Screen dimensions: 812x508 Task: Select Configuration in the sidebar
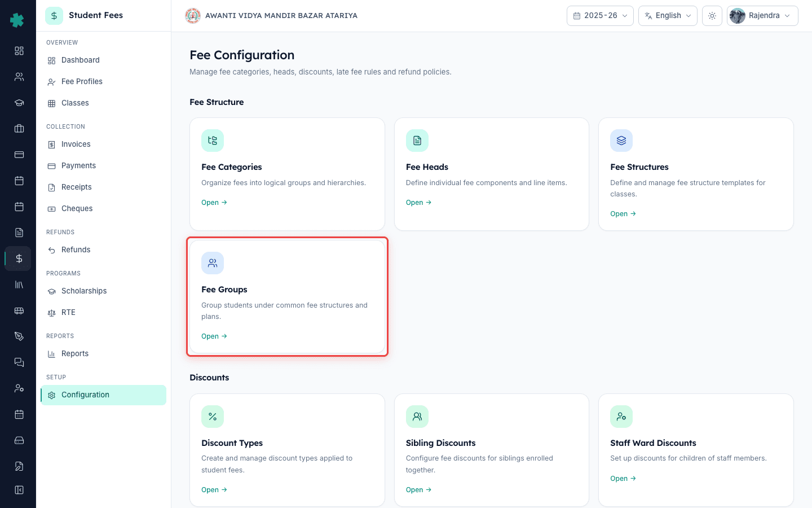103,395
